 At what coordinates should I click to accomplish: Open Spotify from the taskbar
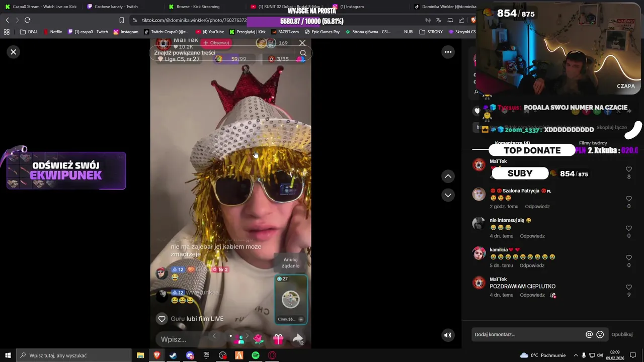coord(256,355)
